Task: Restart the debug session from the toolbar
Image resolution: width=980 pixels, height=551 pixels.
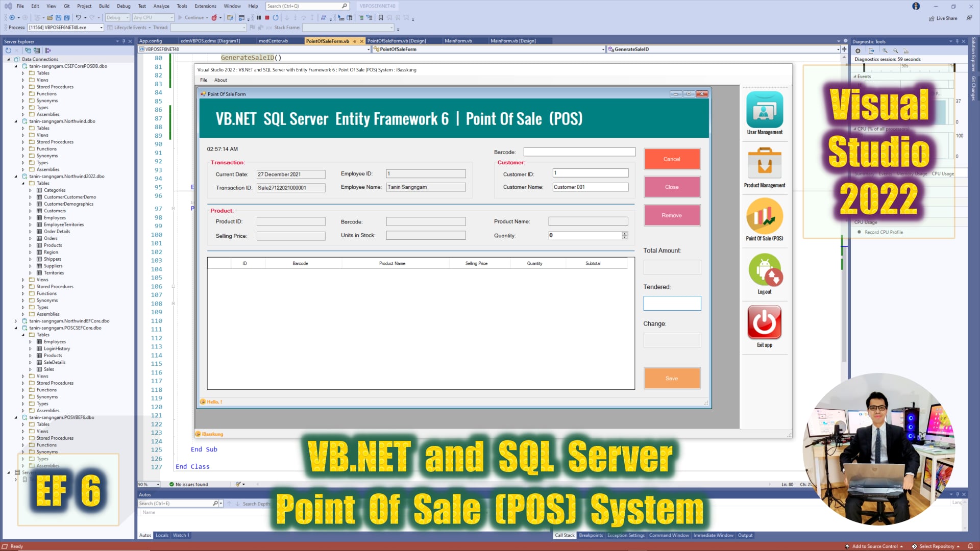Action: point(276,18)
